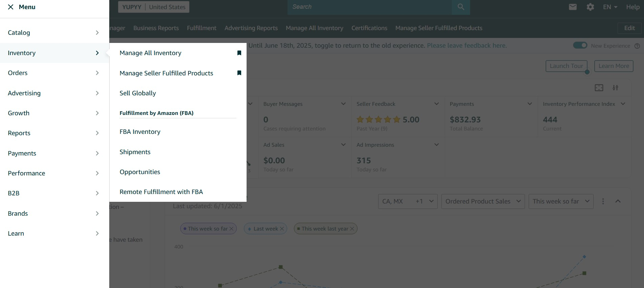Open the card customization sliders icon
Viewport: 644px width, 288px height.
click(x=615, y=88)
